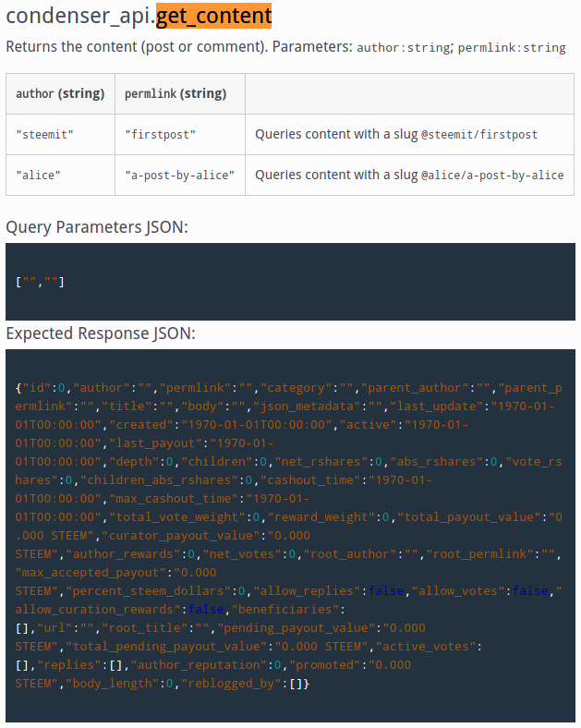Click the "steemit" table cell
The height and width of the screenshot is (728, 581).
[60, 135]
